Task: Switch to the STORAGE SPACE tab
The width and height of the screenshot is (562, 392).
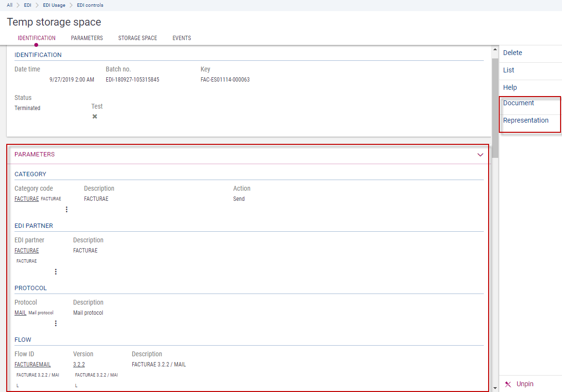Action: [x=138, y=38]
